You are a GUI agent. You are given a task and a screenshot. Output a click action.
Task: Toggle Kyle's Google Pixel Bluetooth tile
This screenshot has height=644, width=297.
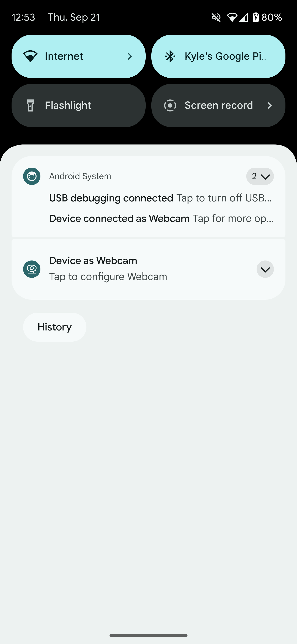tap(218, 56)
